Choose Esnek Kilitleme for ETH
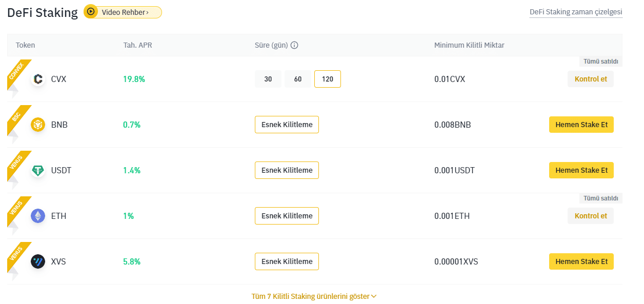Screen dimensions: 644x304 coord(287,216)
